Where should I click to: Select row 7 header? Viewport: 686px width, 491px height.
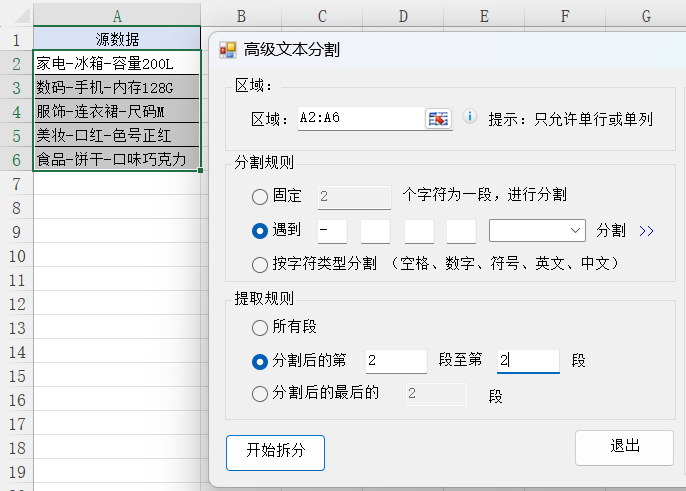point(16,184)
